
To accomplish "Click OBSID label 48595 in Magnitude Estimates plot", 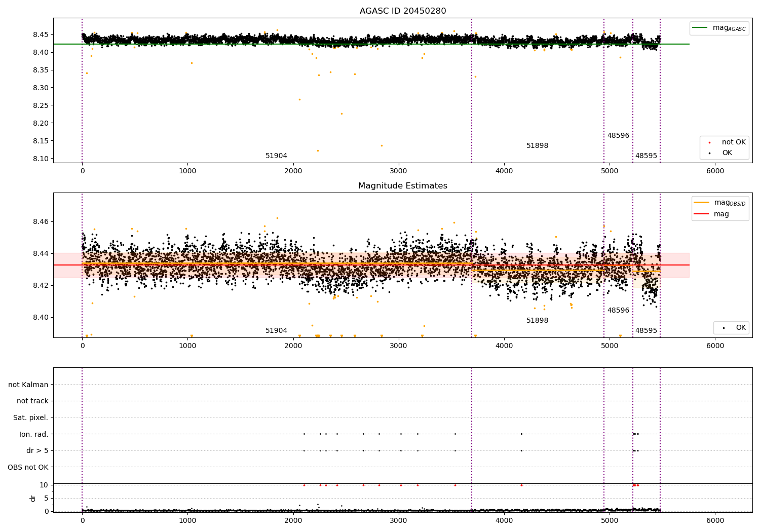I will click(x=646, y=331).
